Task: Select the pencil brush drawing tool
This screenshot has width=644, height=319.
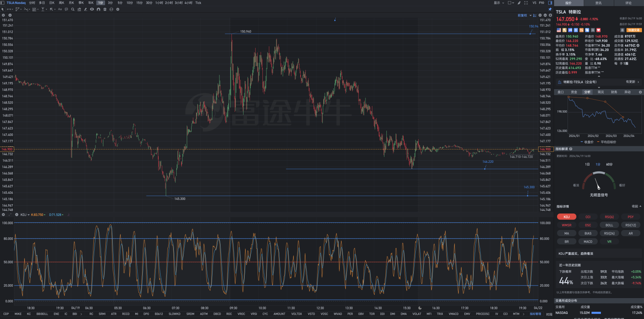Action: coord(85,9)
